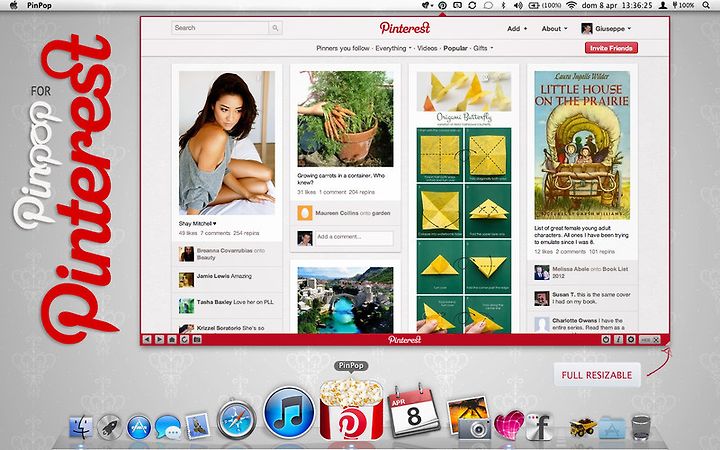
Task: Click the home icon in PinPop bottom bar
Action: 172,339
